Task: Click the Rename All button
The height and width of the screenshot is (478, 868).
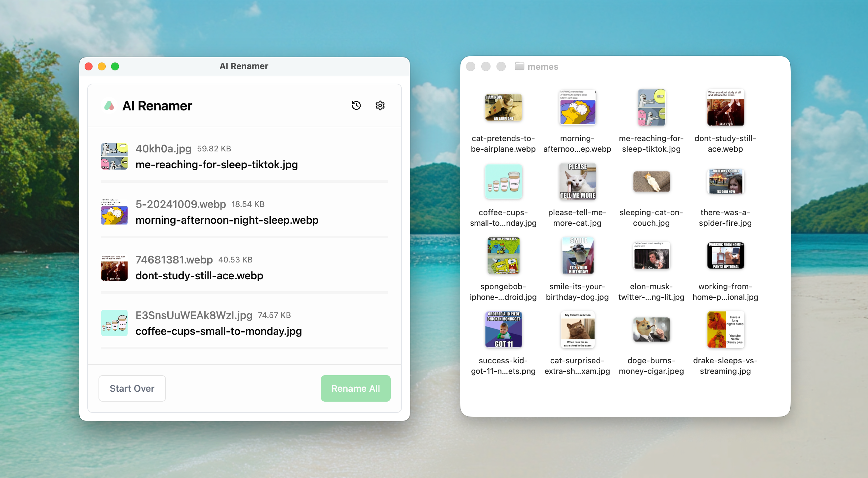Action: tap(355, 388)
